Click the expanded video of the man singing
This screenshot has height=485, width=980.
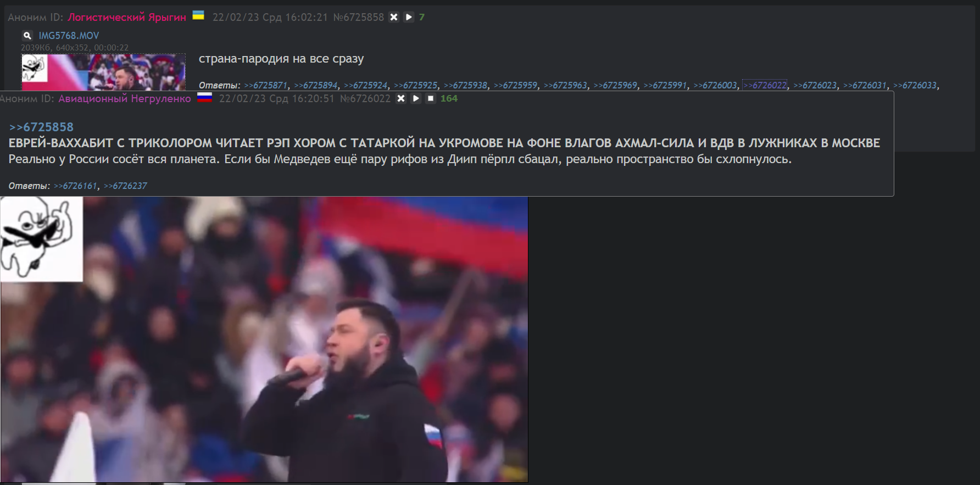click(264, 339)
